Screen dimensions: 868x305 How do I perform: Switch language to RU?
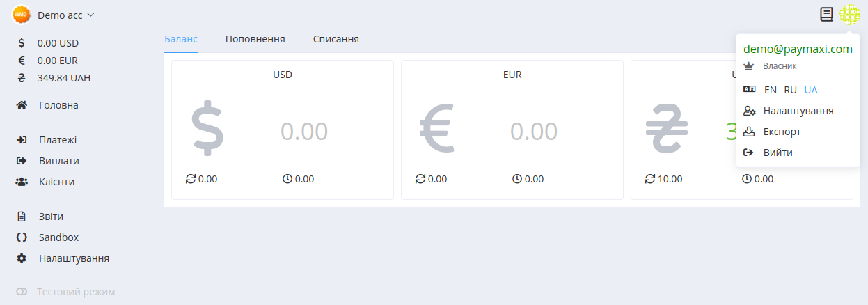pos(791,90)
